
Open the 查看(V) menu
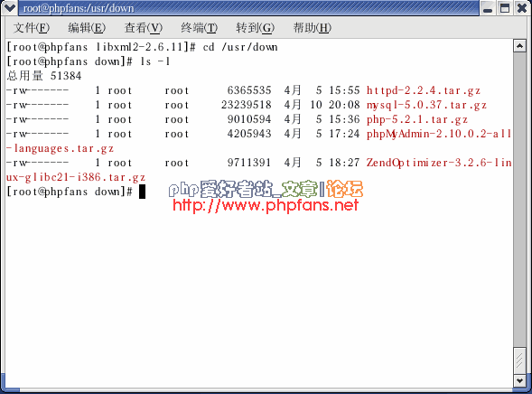(144, 28)
